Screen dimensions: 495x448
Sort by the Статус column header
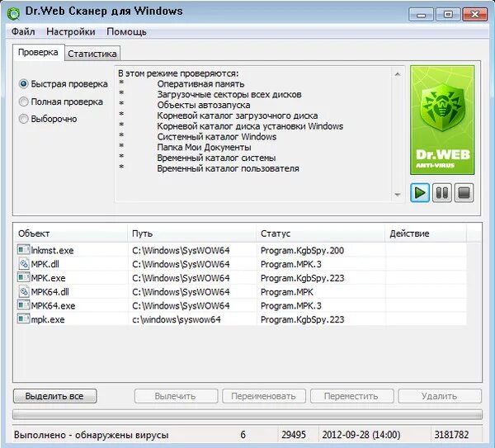coord(321,233)
